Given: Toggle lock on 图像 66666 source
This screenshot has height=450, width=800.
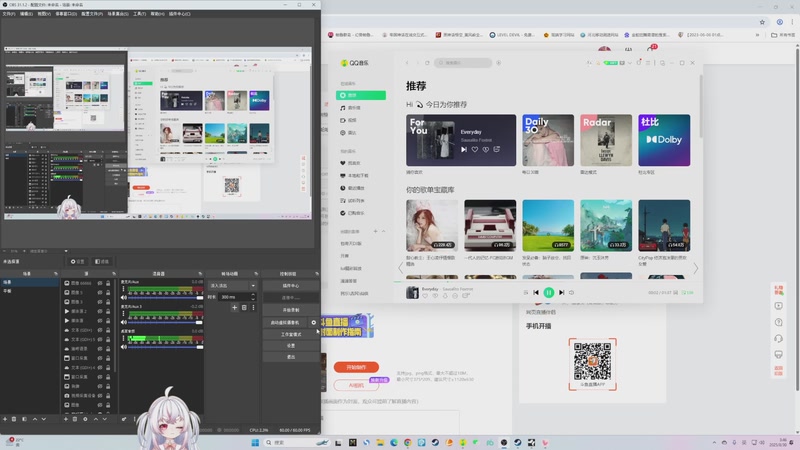Looking at the screenshot, I should pos(108,283).
